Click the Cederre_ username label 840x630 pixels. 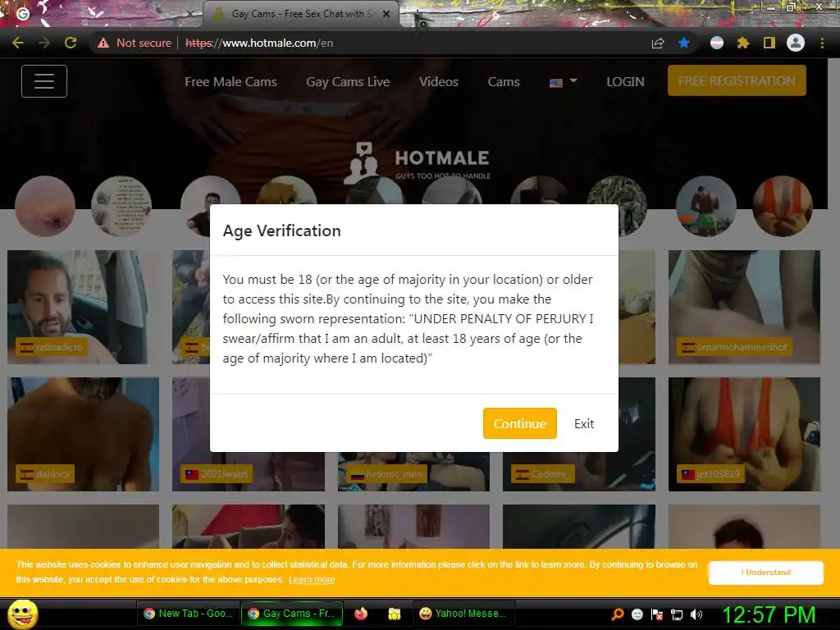coord(543,474)
